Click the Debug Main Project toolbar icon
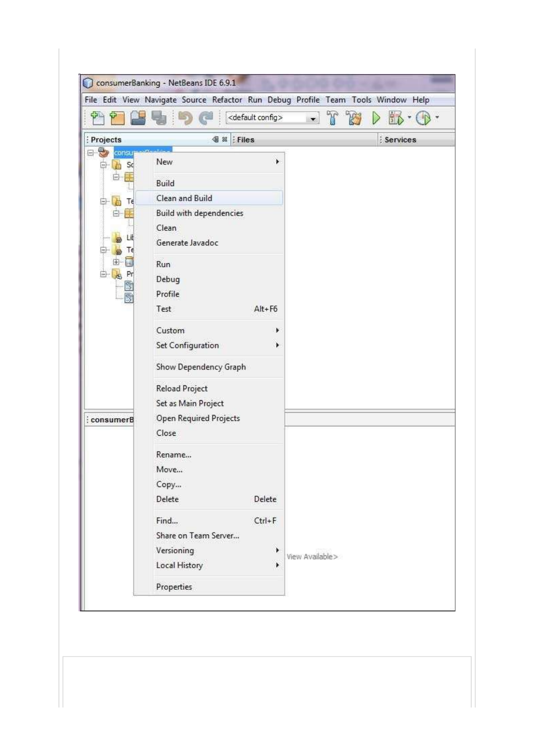This screenshot has width=534, height=756. (x=396, y=118)
